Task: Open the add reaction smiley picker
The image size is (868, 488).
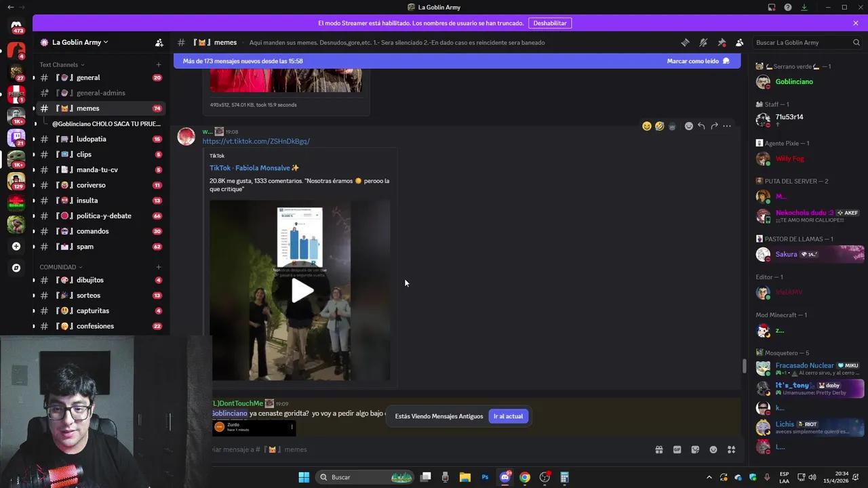Action: coord(688,126)
